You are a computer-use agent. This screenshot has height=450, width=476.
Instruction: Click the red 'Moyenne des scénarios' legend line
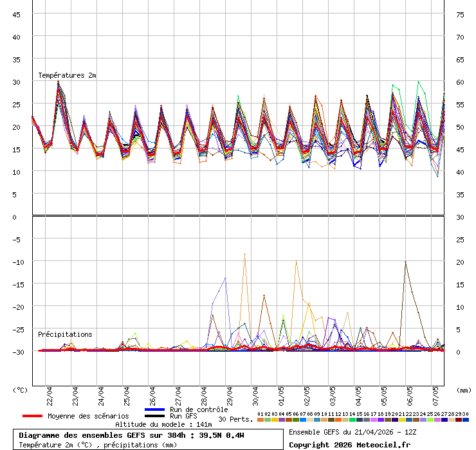(32, 416)
